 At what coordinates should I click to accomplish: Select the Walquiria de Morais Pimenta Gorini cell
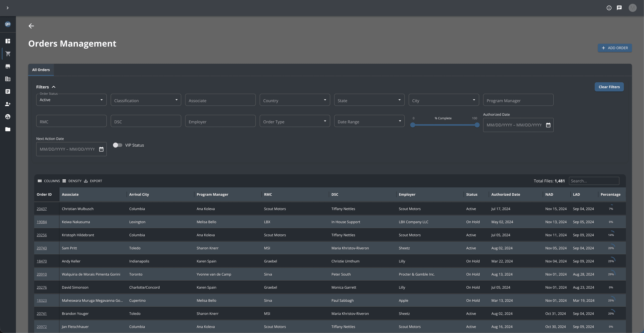click(x=93, y=274)
